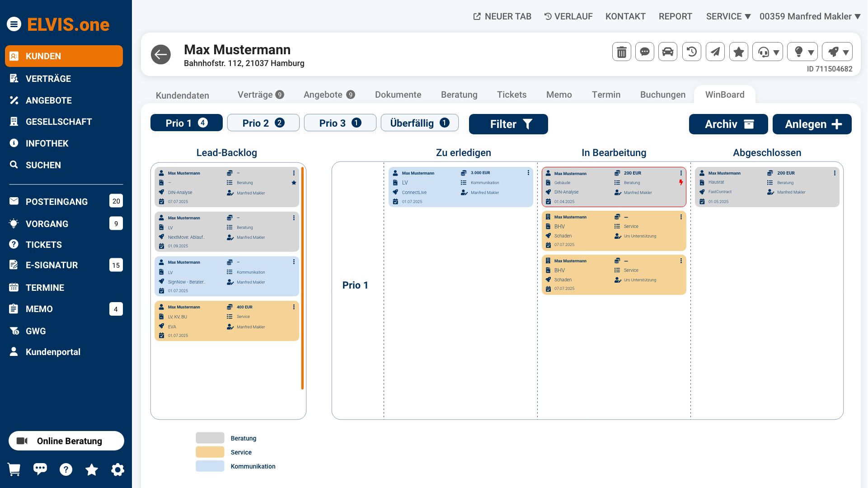Open POSTEINGANG in the sidebar
The image size is (868, 488).
pos(56,202)
